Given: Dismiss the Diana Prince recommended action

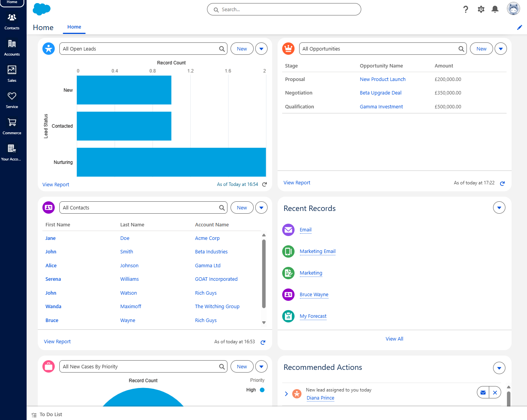Looking at the screenshot, I should (x=495, y=392).
